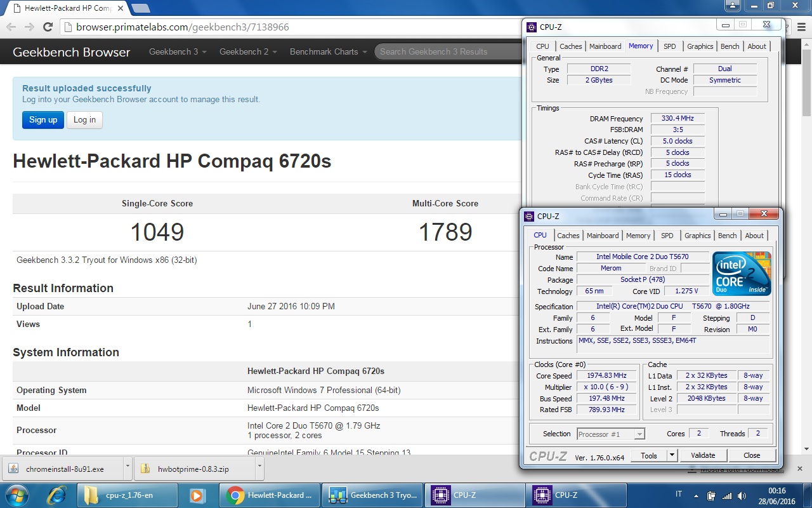The height and width of the screenshot is (508, 812).
Task: Switch to SPD tab in front CPU-Z
Action: (x=667, y=236)
